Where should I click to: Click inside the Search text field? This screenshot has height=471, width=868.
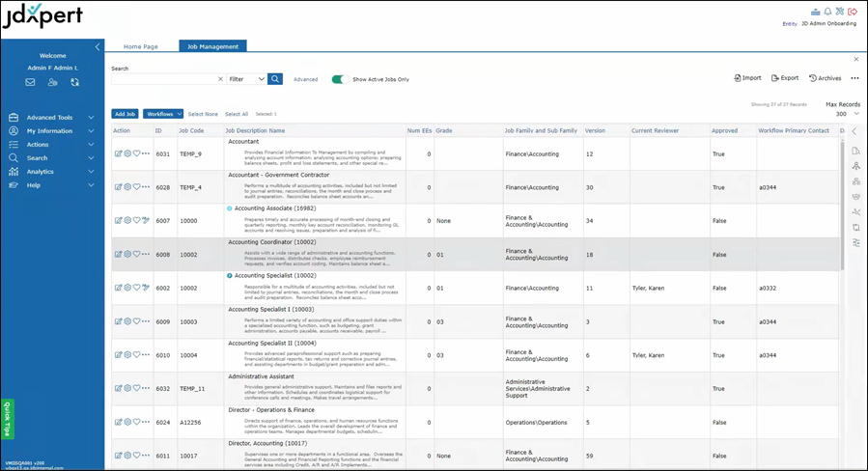pos(161,79)
